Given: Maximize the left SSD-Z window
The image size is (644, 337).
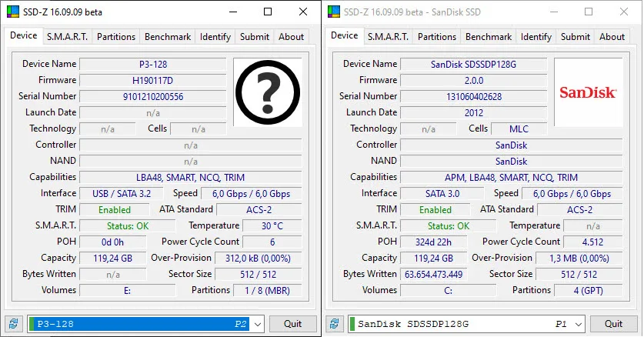Looking at the screenshot, I should click(x=268, y=12).
